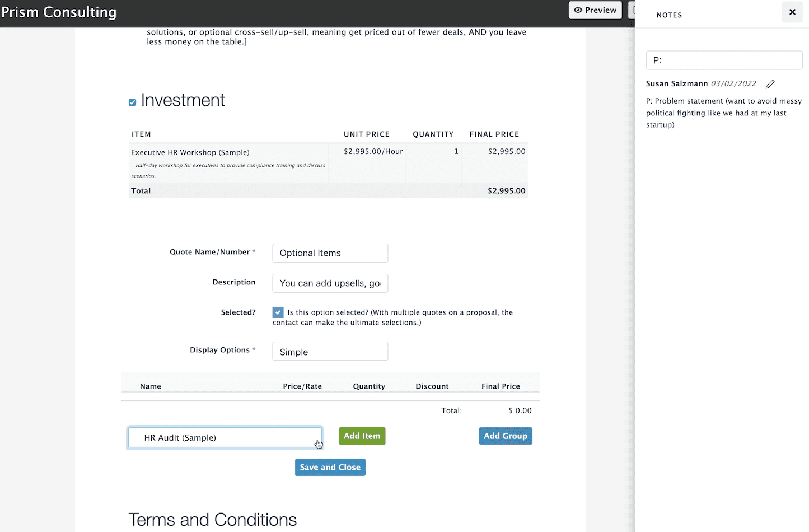Click the green Add Item button
Viewport: 809px width, 532px height.
click(x=362, y=436)
